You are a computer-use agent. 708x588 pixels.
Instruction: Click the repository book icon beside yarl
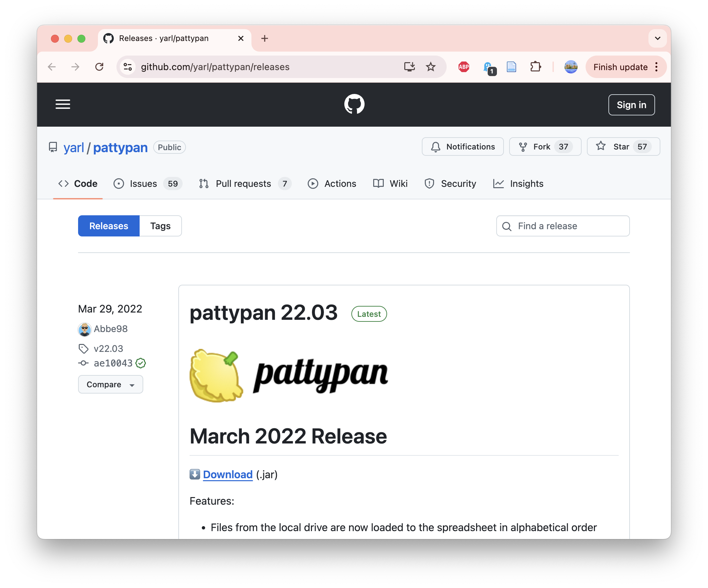click(53, 147)
